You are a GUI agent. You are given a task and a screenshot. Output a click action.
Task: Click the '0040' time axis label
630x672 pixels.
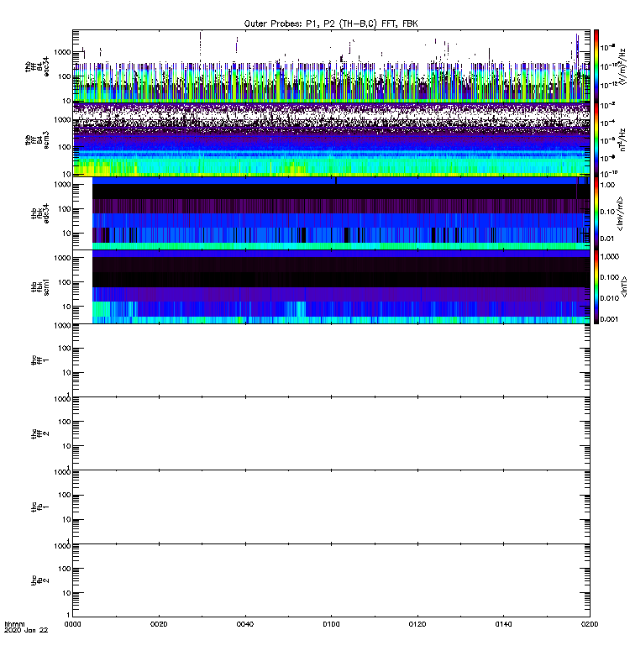(245, 624)
